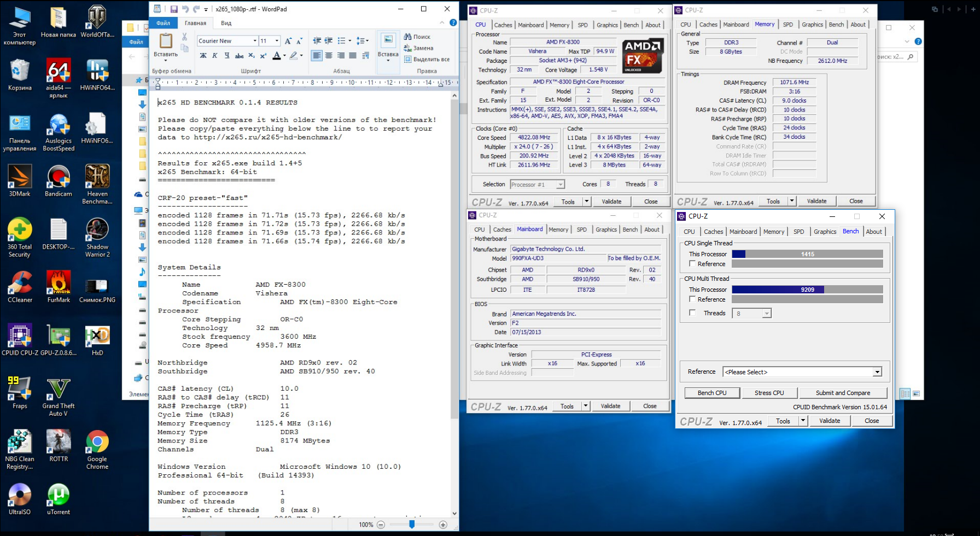980x536 pixels.
Task: Switch to WordPad's Вид ribbon tab
Action: (226, 23)
